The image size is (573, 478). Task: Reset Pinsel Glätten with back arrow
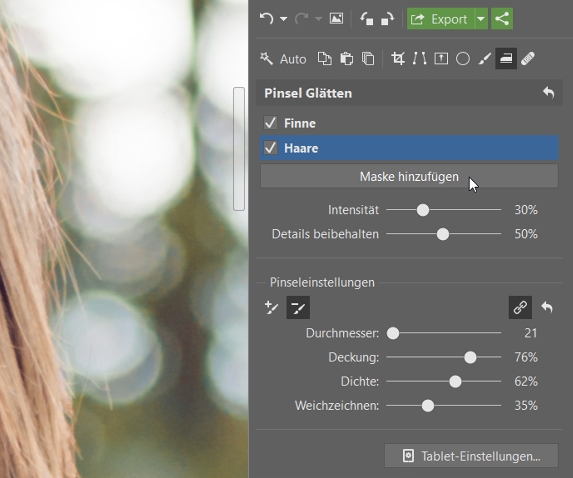pos(548,92)
